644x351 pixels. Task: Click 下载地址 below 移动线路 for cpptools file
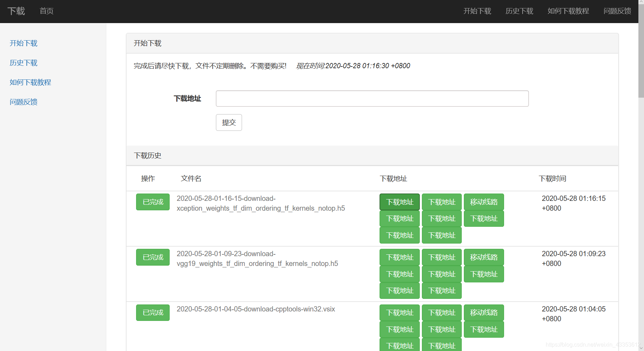(484, 329)
